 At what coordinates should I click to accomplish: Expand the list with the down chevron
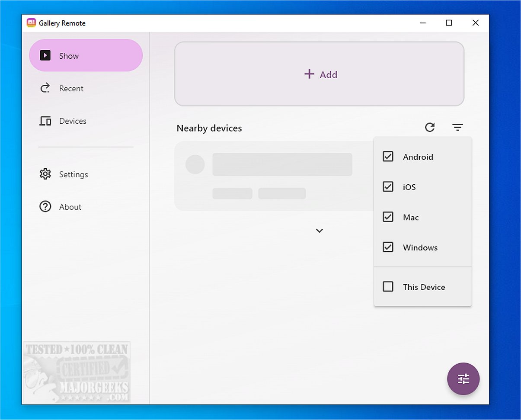coord(320,231)
